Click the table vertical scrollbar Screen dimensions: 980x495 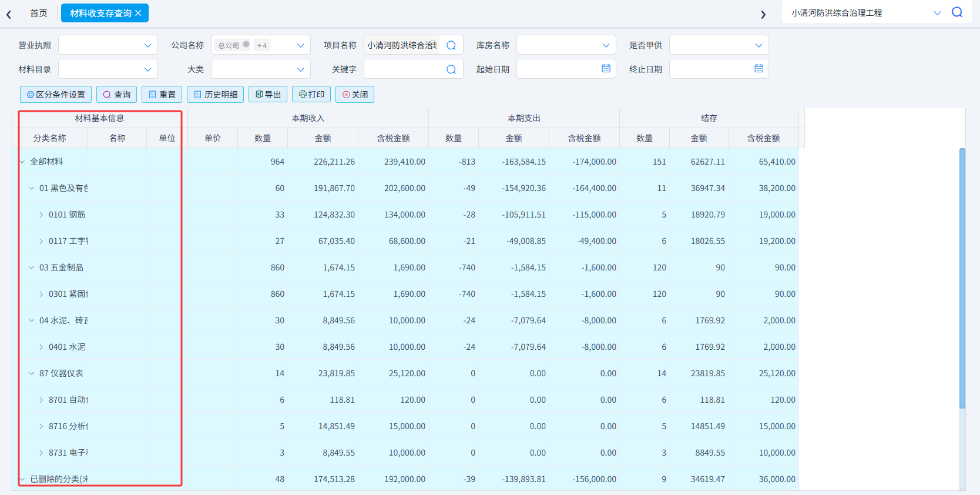pyautogui.click(x=962, y=278)
